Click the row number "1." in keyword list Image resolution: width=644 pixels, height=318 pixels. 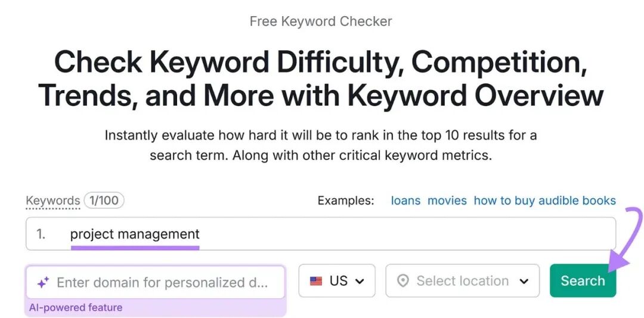[x=41, y=234]
